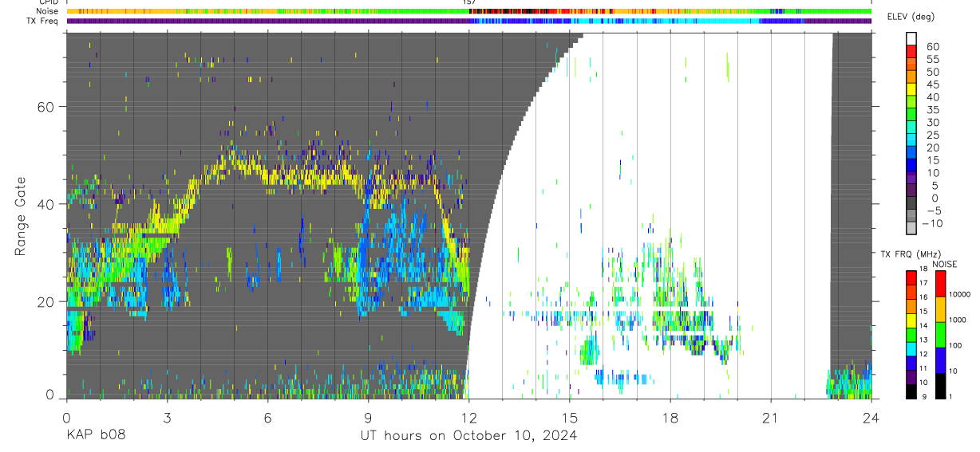Click the 'UT hours on October 10, 2024' title
980x452 pixels.
pos(469,435)
